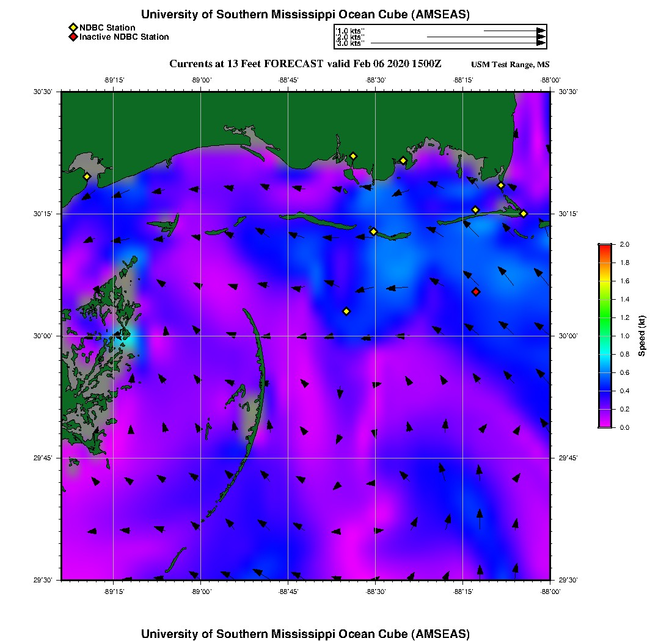Click the '1.0' colorbar tick label
Viewport: 672px width, 641px height.
coord(624,336)
